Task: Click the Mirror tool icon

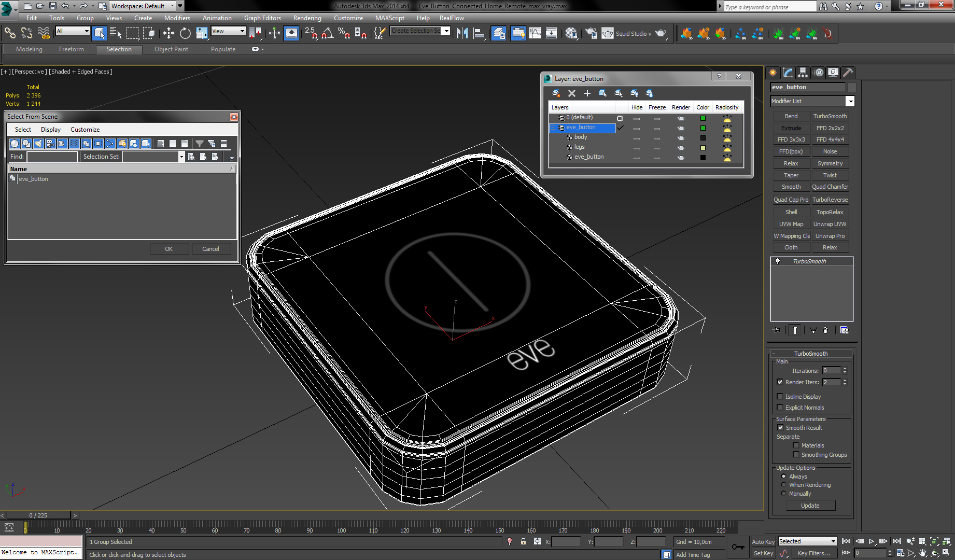Action: 462,33
